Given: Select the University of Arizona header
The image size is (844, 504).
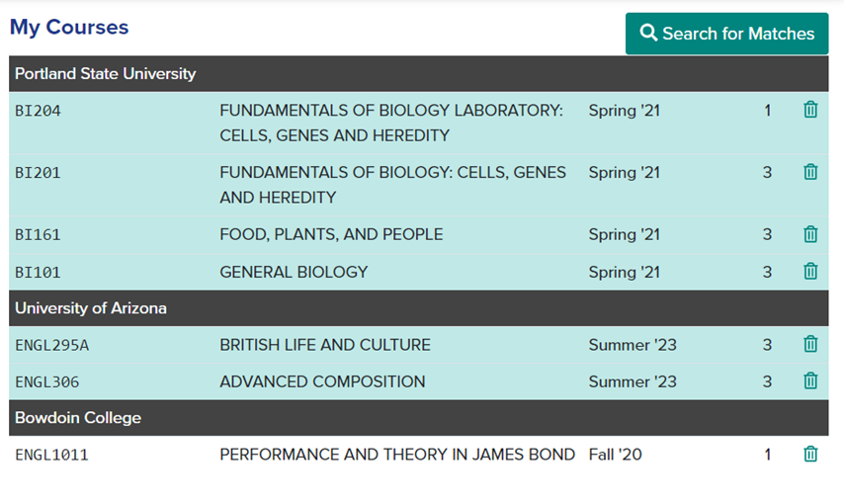Looking at the screenshot, I should 91,308.
